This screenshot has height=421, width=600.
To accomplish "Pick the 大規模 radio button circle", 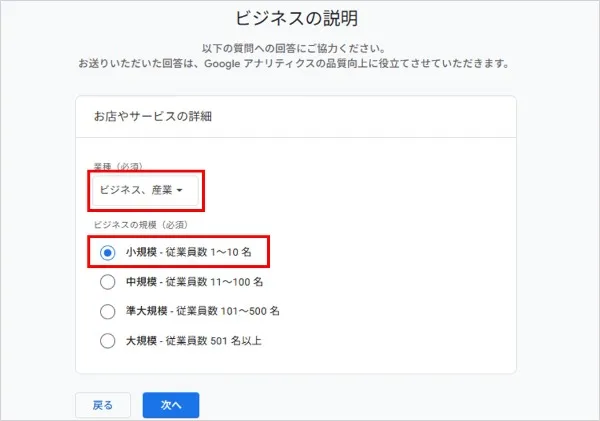I will 107,341.
